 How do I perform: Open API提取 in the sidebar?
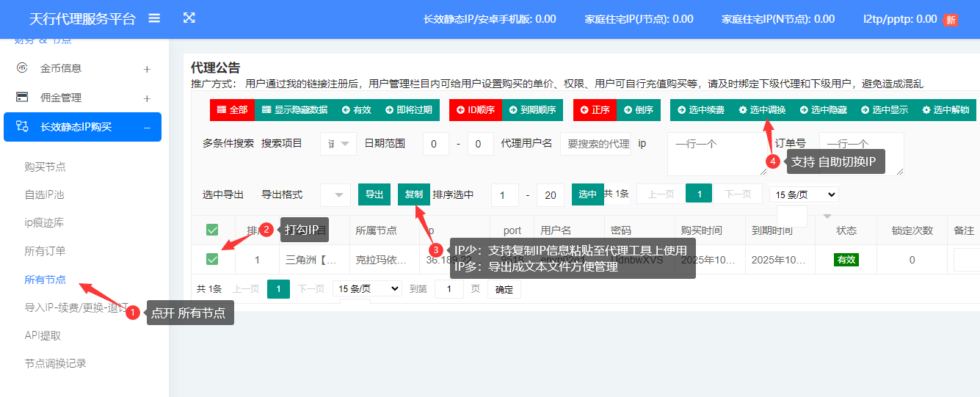tap(43, 335)
